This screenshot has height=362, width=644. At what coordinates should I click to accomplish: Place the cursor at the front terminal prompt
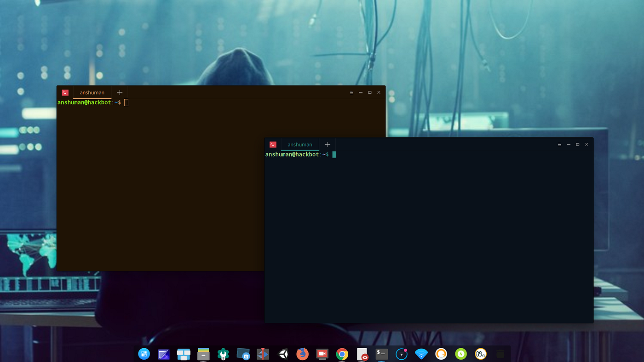point(334,154)
